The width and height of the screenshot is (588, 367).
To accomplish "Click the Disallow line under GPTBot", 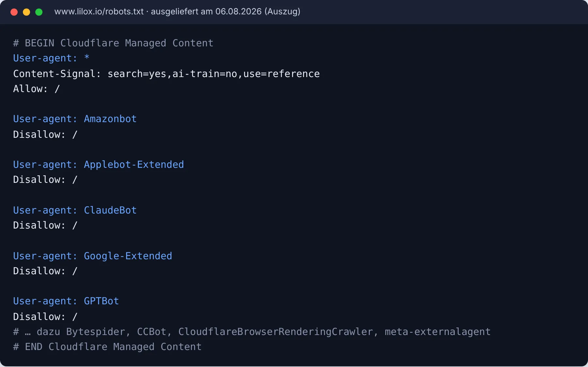I will click(x=45, y=317).
